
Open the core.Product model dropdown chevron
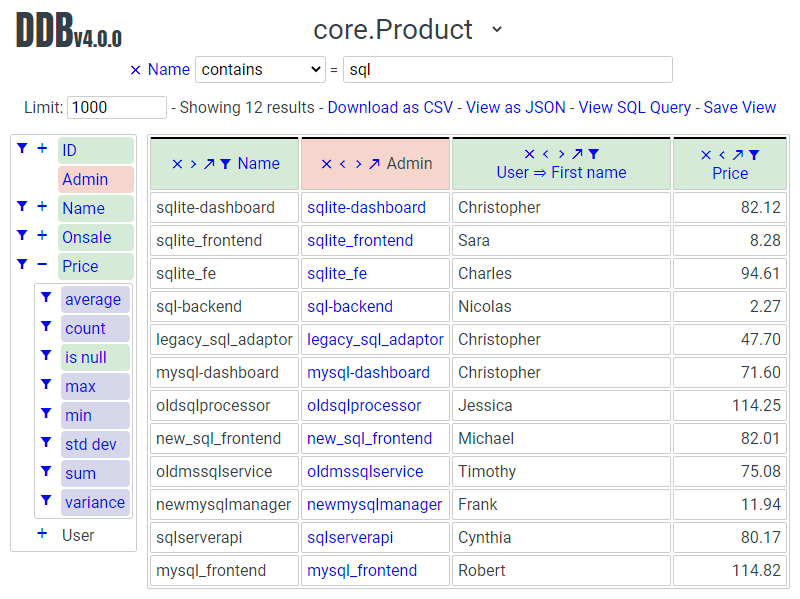coord(497,30)
